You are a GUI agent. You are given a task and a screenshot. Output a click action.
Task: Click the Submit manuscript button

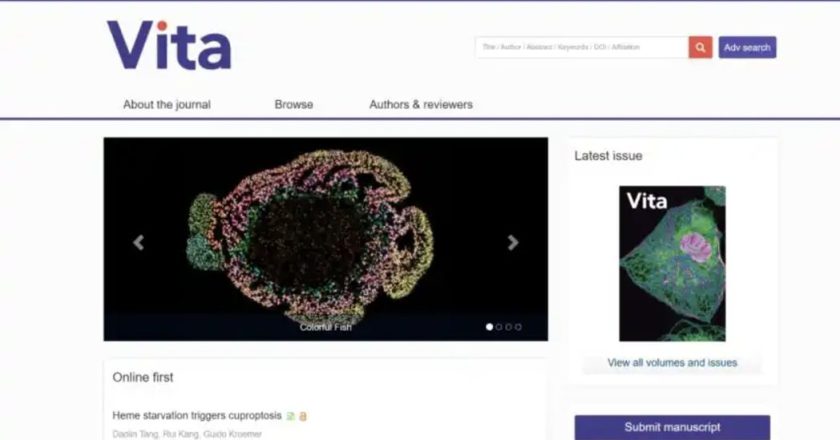click(672, 427)
